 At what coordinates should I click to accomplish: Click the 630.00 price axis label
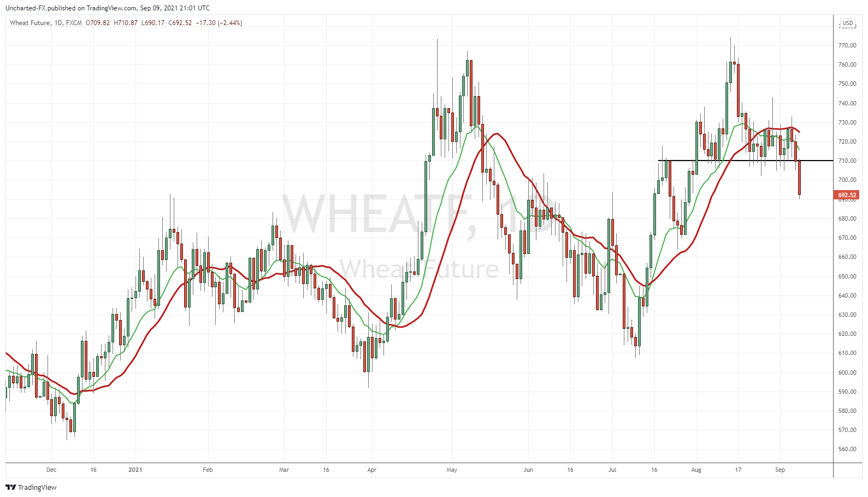[847, 315]
